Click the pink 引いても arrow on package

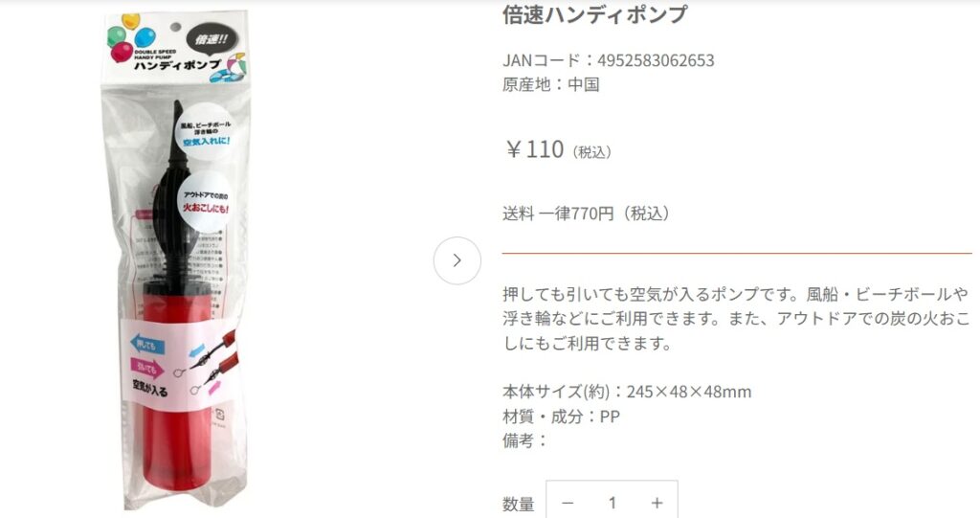click(x=146, y=368)
